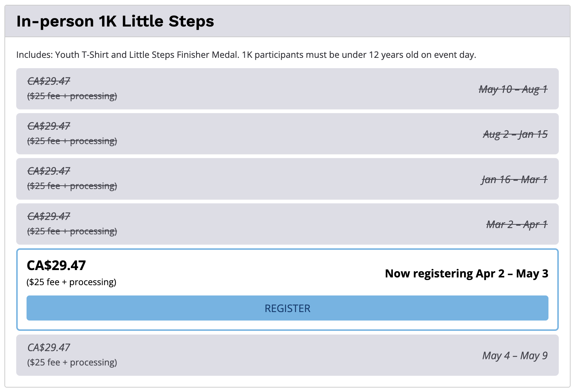The image size is (575, 392).
Task: Click the struck fee text in the May 10 – Aug 1 row
Action: click(72, 96)
